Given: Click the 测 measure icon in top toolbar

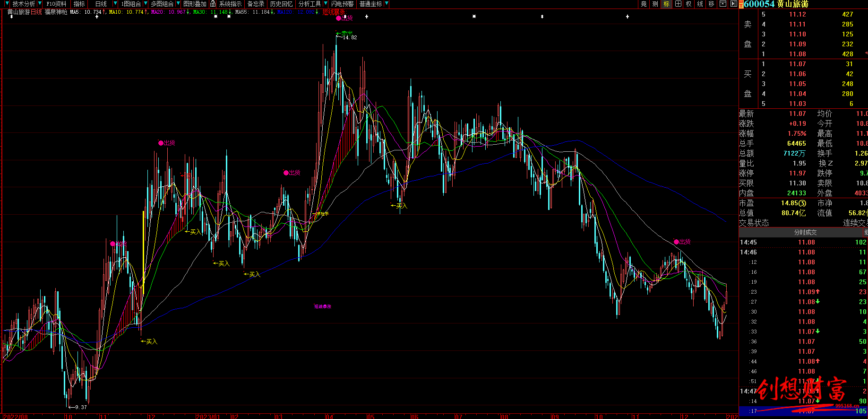Looking at the screenshot, I should (x=655, y=4).
